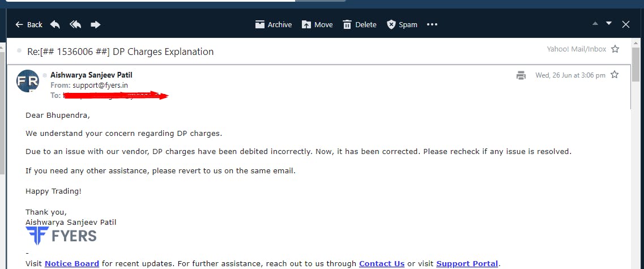The height and width of the screenshot is (269, 644).
Task: Open the Notice Board link
Action: click(72, 264)
